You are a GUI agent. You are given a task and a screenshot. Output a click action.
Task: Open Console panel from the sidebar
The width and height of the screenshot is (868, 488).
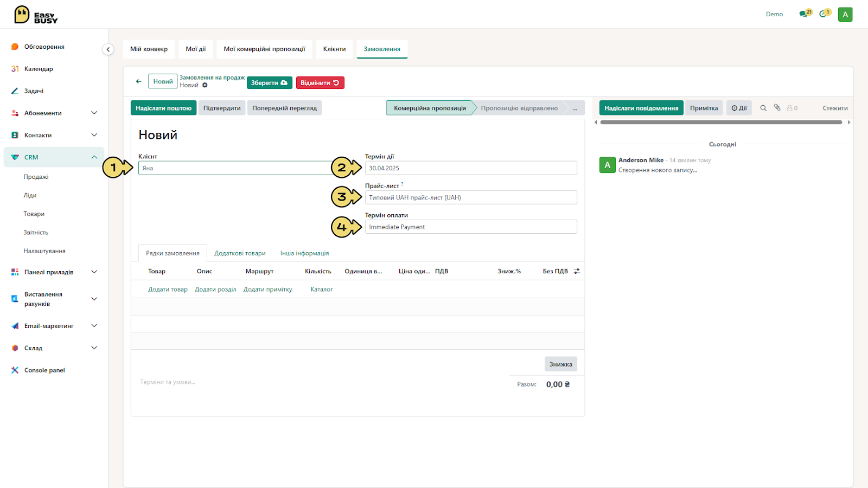coord(44,370)
